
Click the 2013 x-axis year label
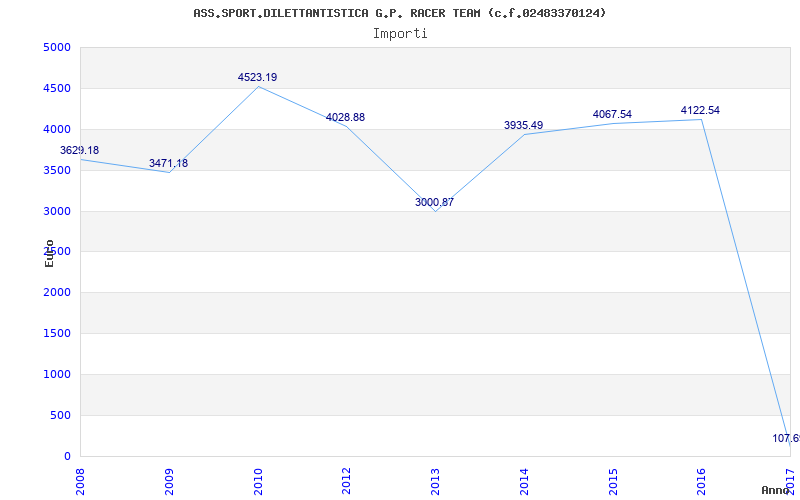point(435,482)
